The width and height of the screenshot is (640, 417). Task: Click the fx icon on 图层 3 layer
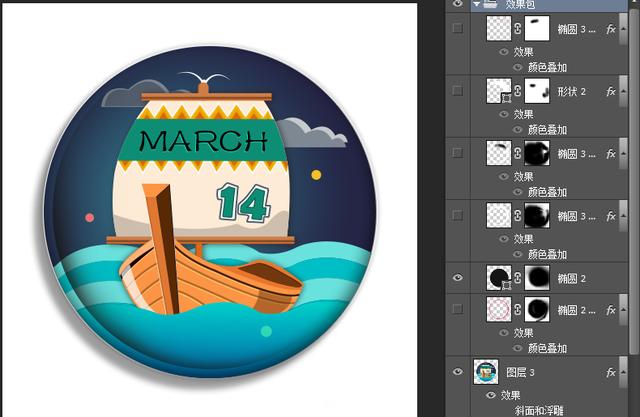(x=611, y=372)
